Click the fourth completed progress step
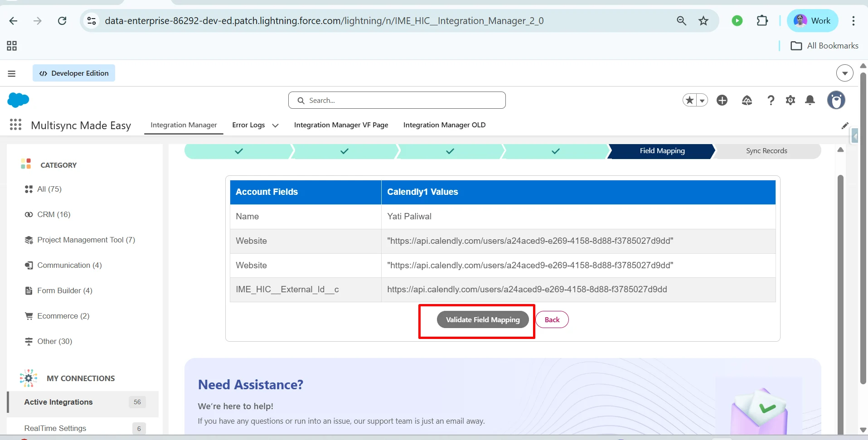This screenshot has height=440, width=868. click(556, 151)
